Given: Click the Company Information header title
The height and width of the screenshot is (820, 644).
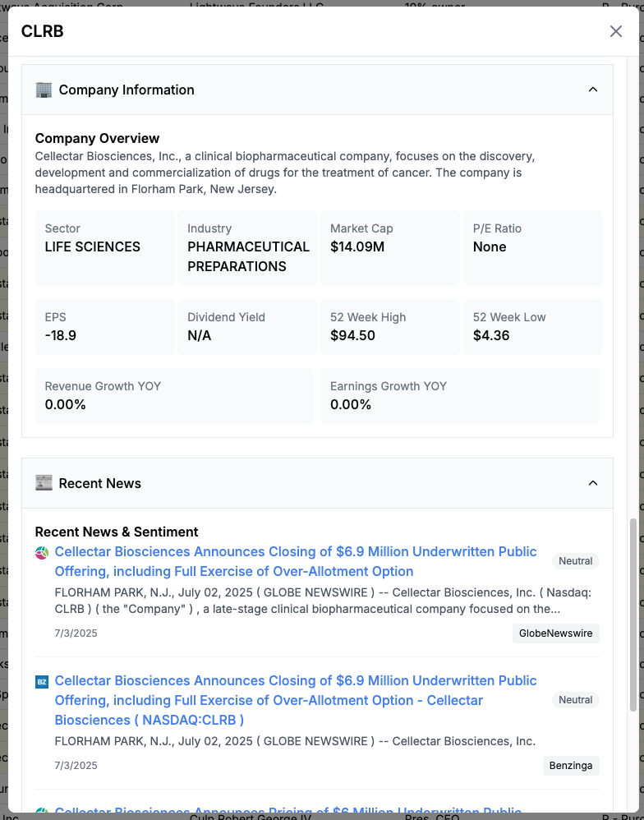Looking at the screenshot, I should [x=126, y=90].
